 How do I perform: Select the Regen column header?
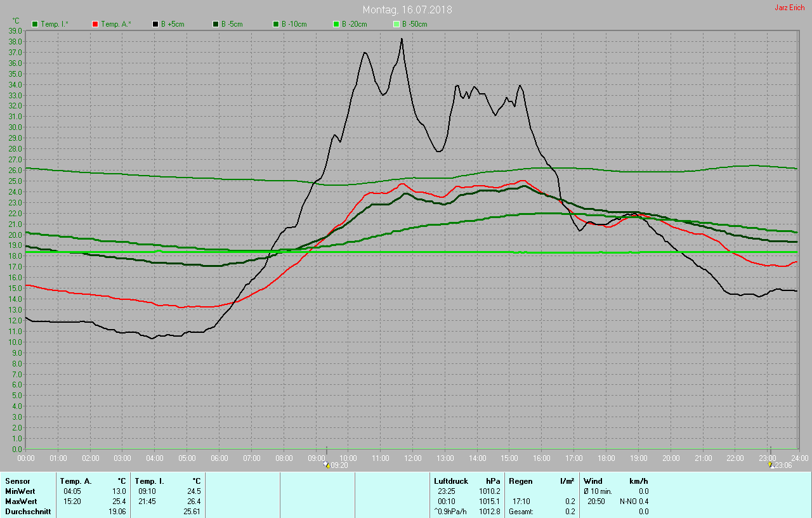(521, 481)
